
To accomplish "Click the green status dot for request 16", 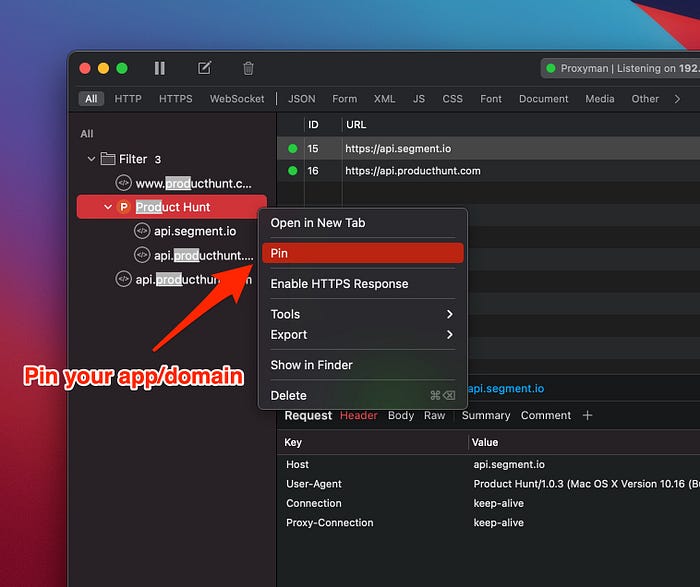I will [x=292, y=171].
